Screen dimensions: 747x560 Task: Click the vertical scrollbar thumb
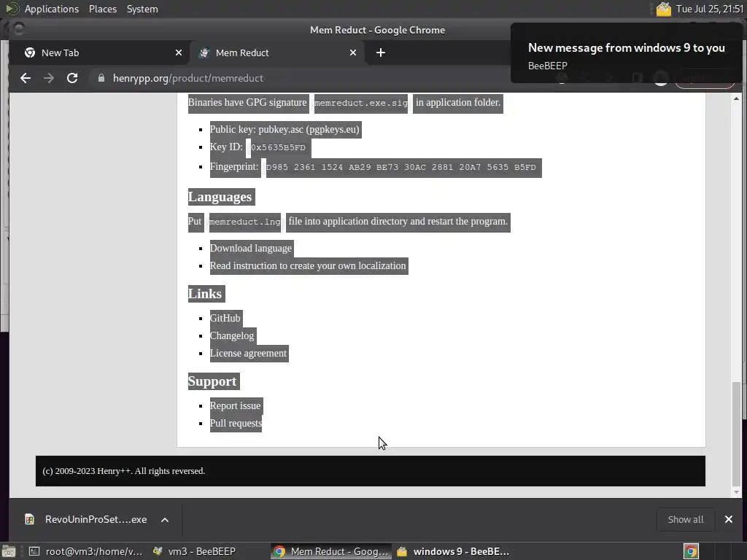(x=737, y=433)
